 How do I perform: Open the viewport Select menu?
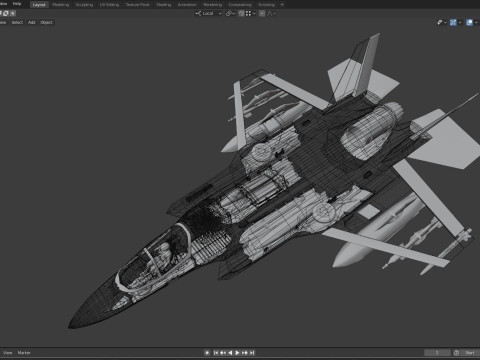(17, 22)
